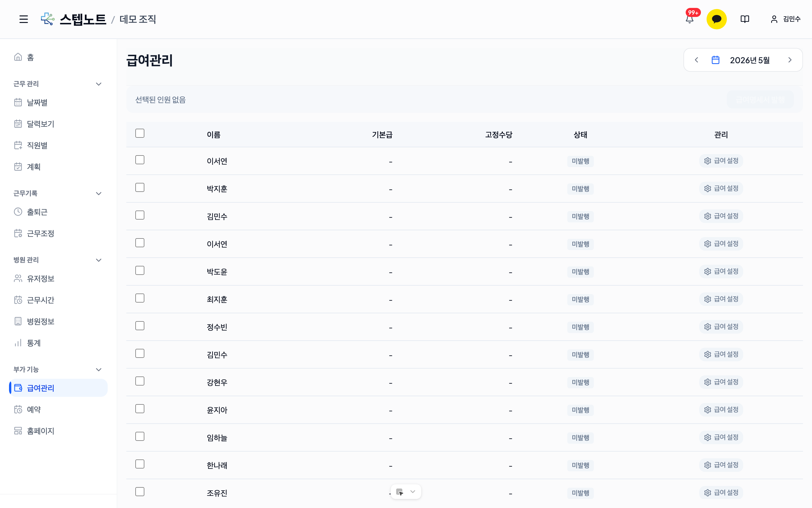Open the hamburger menu

pos(23,19)
